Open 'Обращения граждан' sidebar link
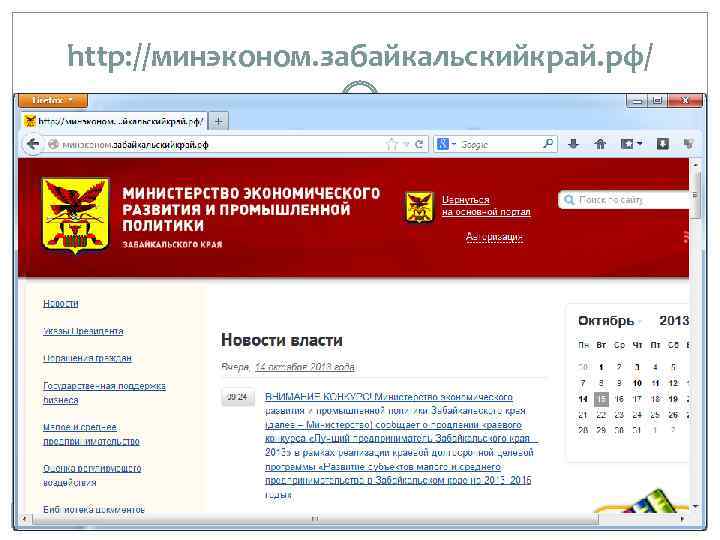This screenshot has height=540, width=720. pos(87,358)
